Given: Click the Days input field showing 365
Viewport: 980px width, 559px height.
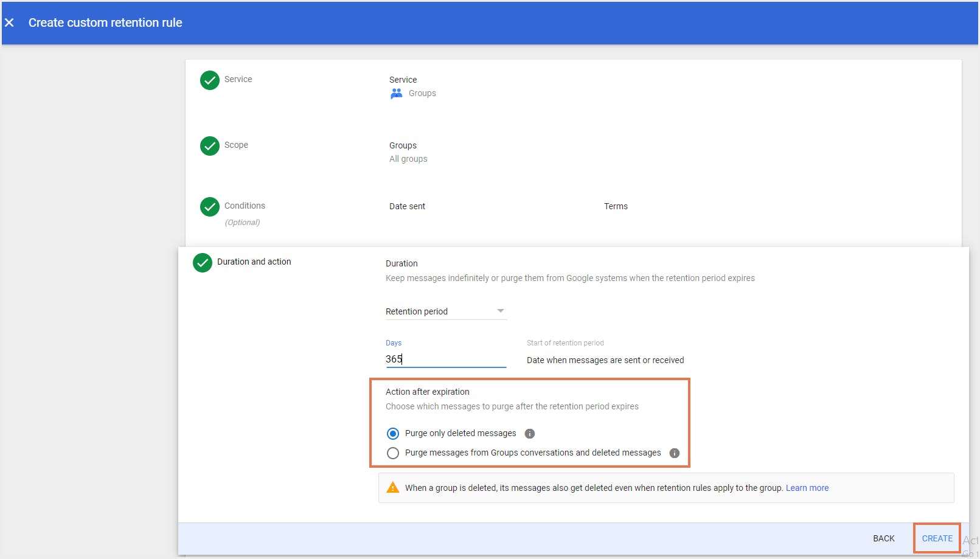Looking at the screenshot, I should pyautogui.click(x=446, y=359).
